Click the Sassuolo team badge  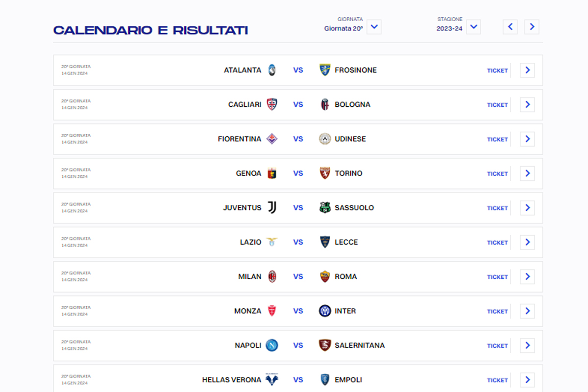(325, 208)
